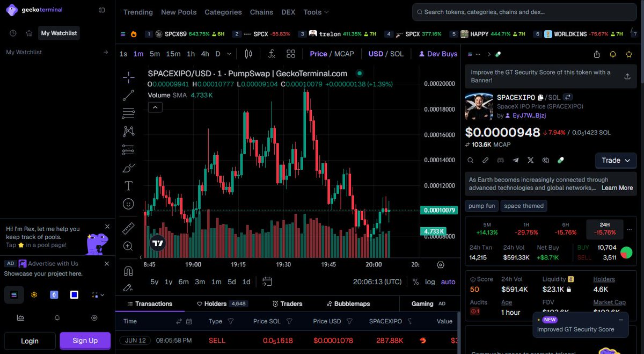Open the go-to-date calendar icon
644x354 pixels.
point(267,281)
